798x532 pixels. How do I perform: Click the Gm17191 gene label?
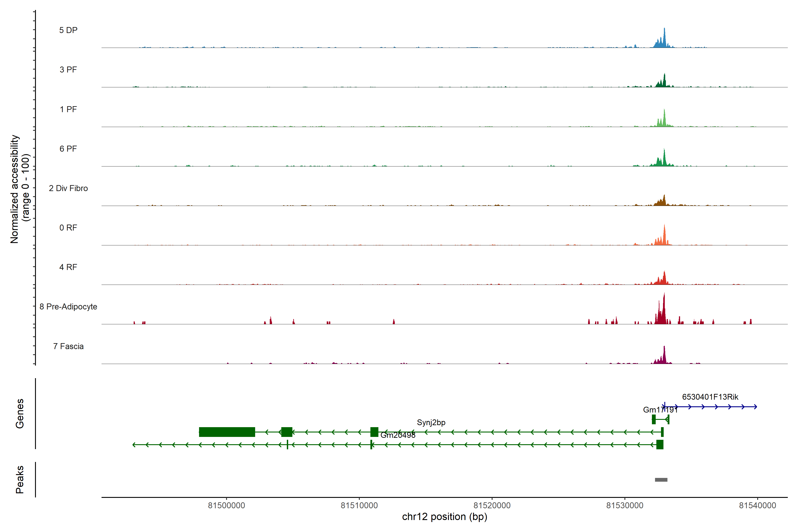660,410
